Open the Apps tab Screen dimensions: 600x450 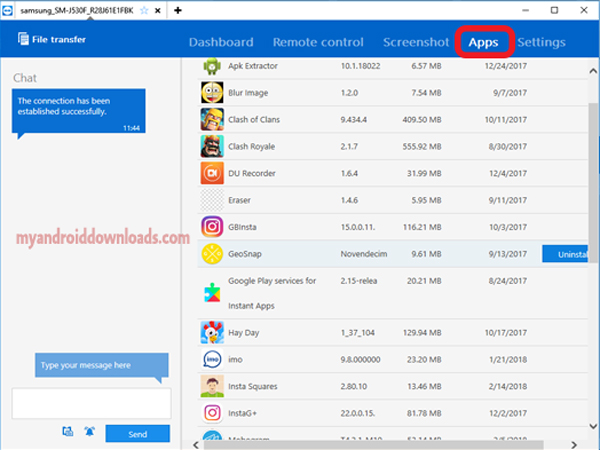(x=484, y=42)
